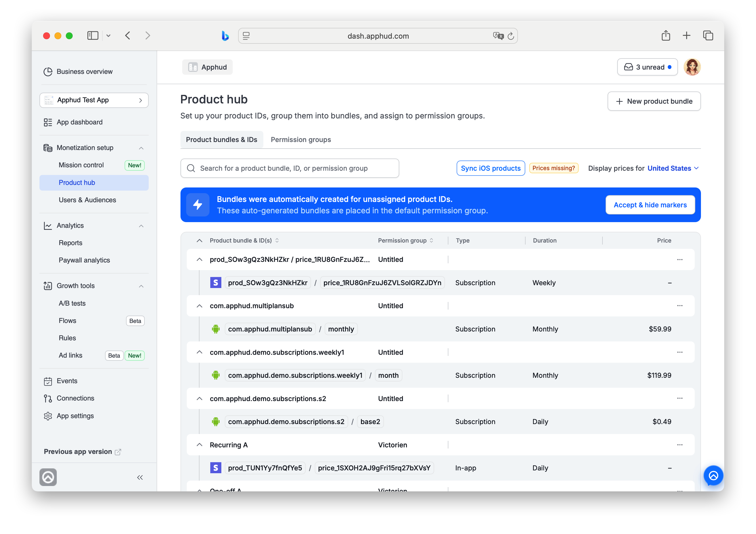Go back in browser history
756x534 pixels.
[128, 36]
